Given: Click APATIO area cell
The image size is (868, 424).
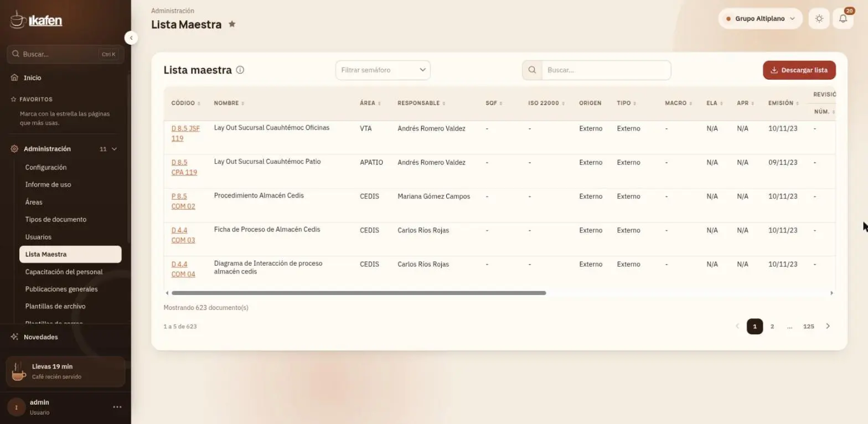Looking at the screenshot, I should pyautogui.click(x=371, y=162).
